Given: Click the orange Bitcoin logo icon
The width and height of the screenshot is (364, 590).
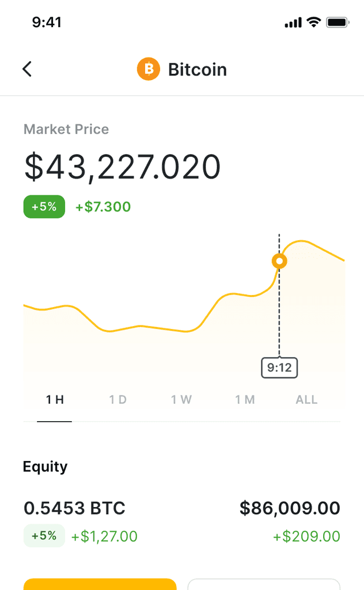Looking at the screenshot, I should coord(149,69).
